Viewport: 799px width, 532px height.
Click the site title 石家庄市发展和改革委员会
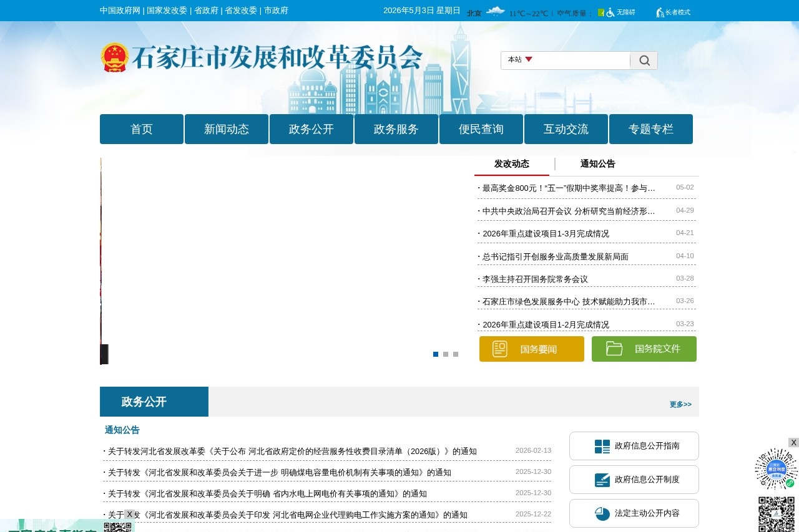tap(278, 58)
